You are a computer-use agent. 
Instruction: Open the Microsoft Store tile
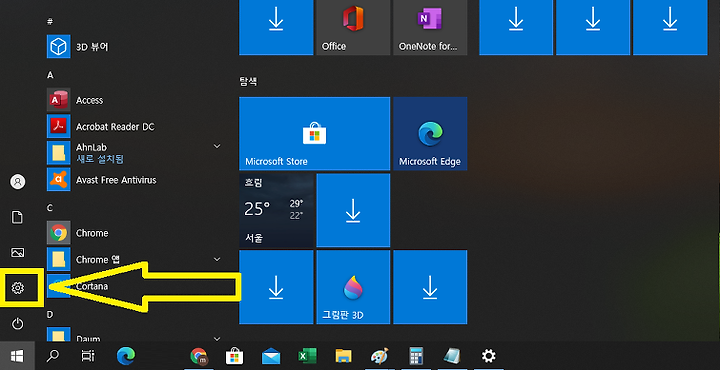[315, 134]
